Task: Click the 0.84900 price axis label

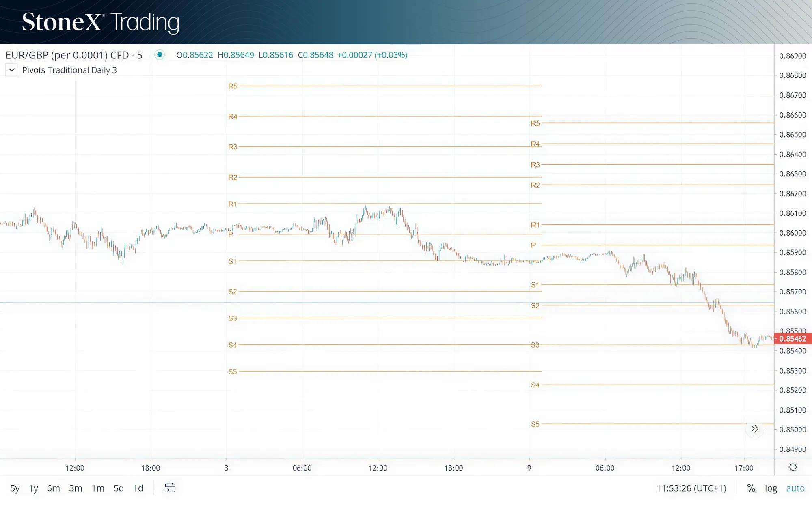Action: click(793, 449)
